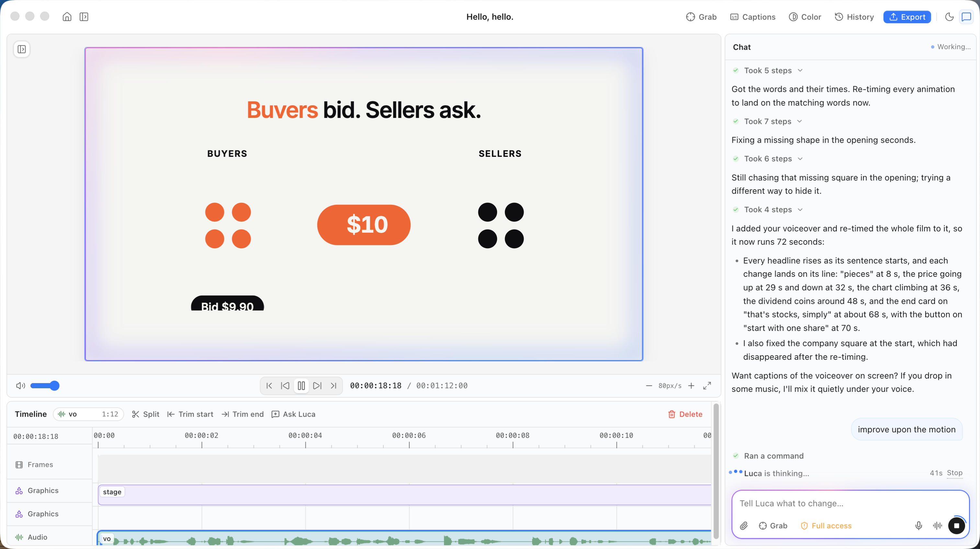The width and height of the screenshot is (980, 549).
Task: Open Full access permission setting
Action: tap(826, 526)
